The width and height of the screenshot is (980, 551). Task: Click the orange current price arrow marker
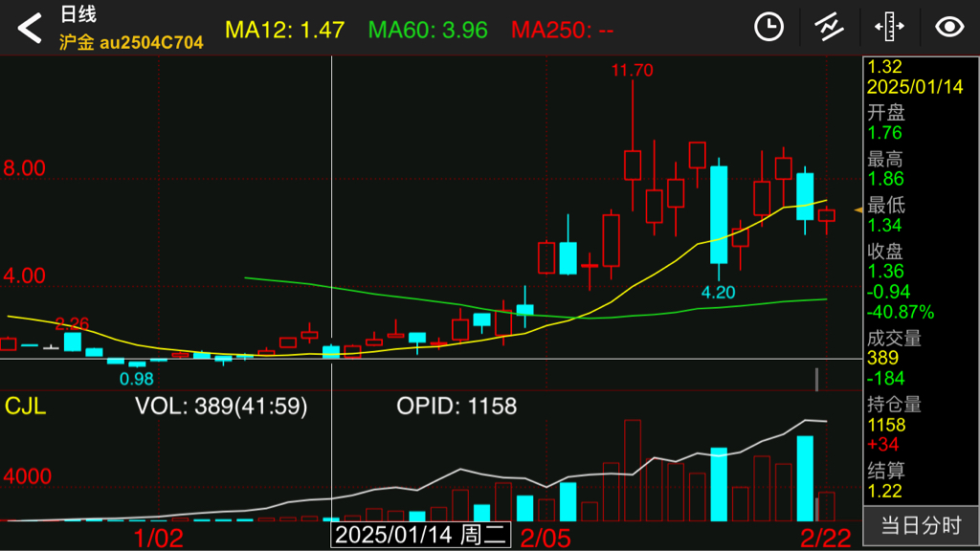pos(858,209)
